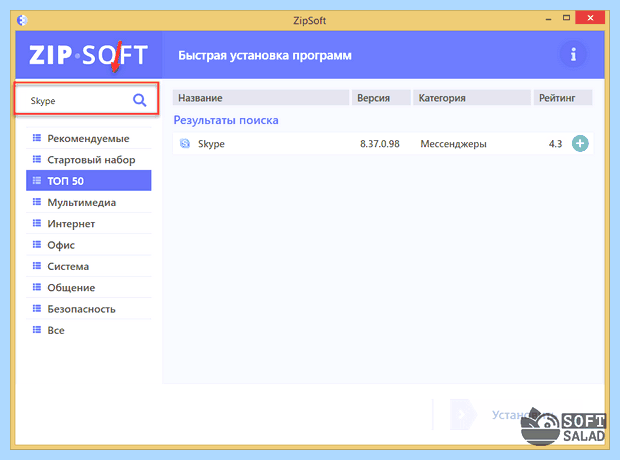
Task: Open the Интернет category
Action: pyautogui.click(x=89, y=224)
